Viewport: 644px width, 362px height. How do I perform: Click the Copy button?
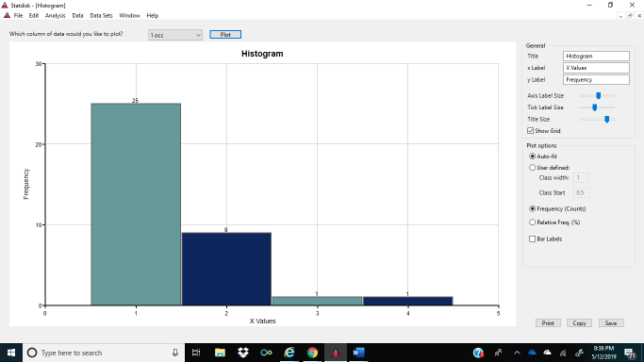coord(579,323)
